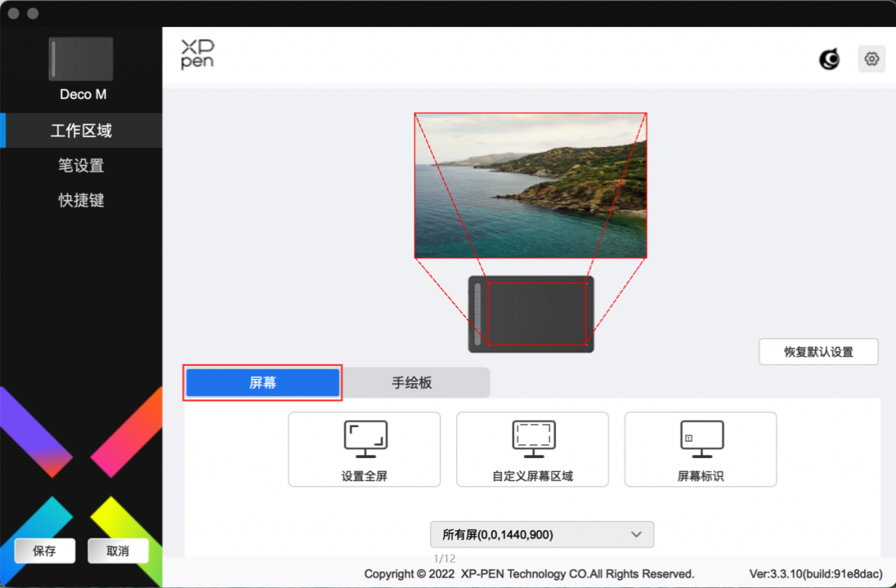Viewport: 896px width, 588px height.
Task: Select the Deco M tablet device icon
Action: point(81,59)
